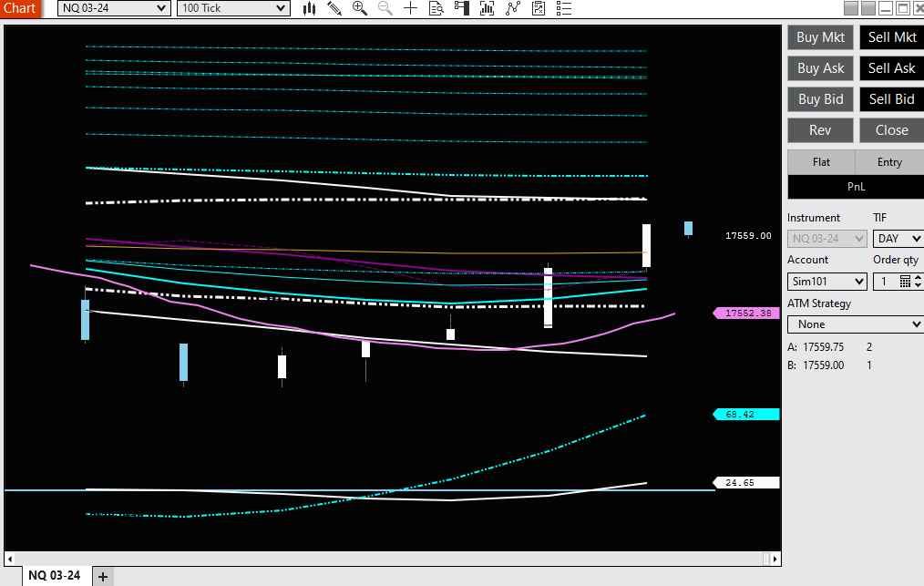The width and height of the screenshot is (924, 586).
Task: Click the Sell Ask button
Action: pos(892,68)
